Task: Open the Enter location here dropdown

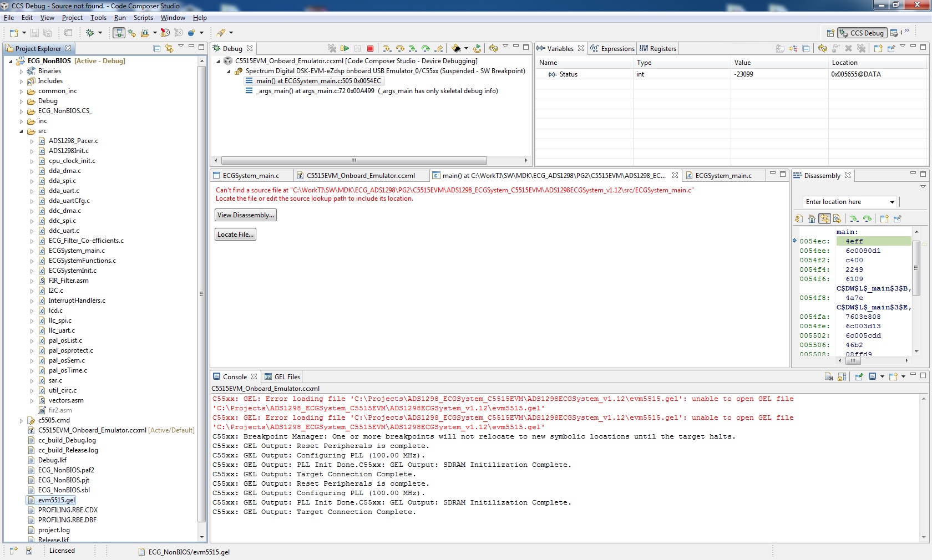Action: tap(892, 202)
